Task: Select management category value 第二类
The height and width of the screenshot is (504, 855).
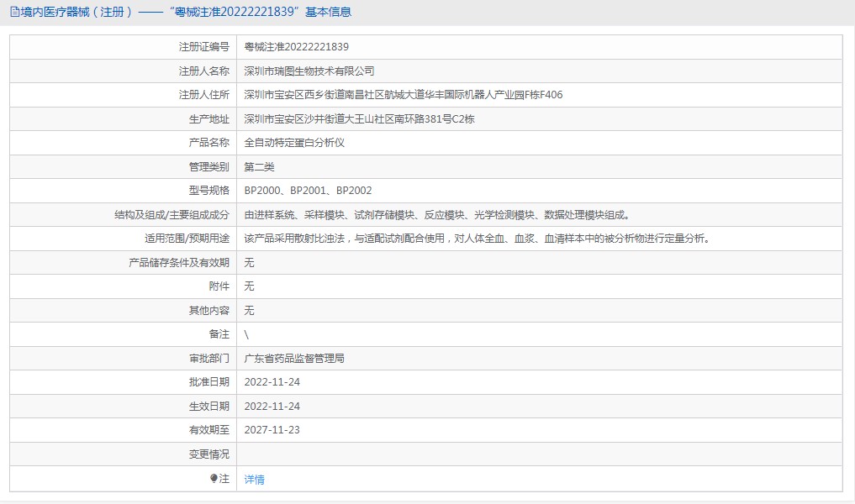Action: 259,166
